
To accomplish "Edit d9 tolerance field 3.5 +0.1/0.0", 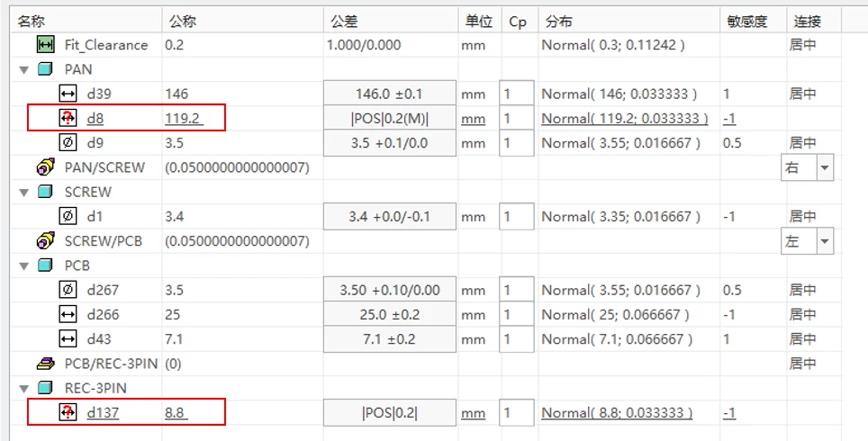I will [x=390, y=143].
